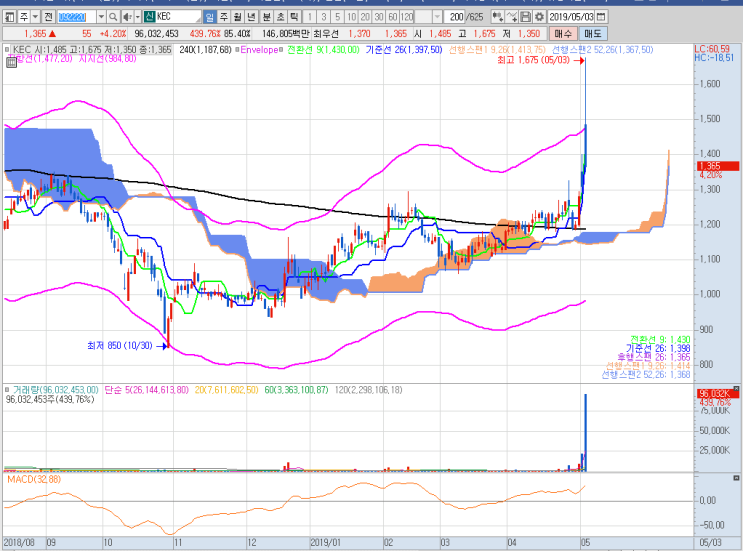Click the 최저 850 (10/30) low label
The width and height of the screenshot is (743, 551).
(120, 346)
